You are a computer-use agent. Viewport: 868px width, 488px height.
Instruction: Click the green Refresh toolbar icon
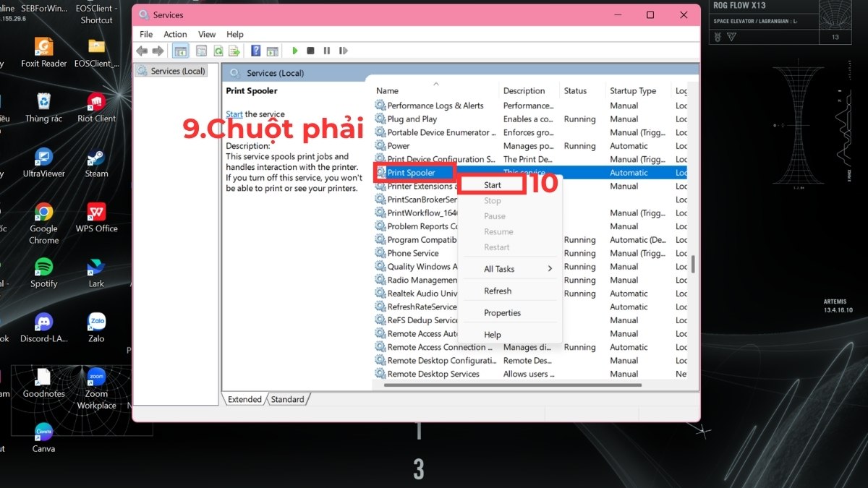(218, 51)
